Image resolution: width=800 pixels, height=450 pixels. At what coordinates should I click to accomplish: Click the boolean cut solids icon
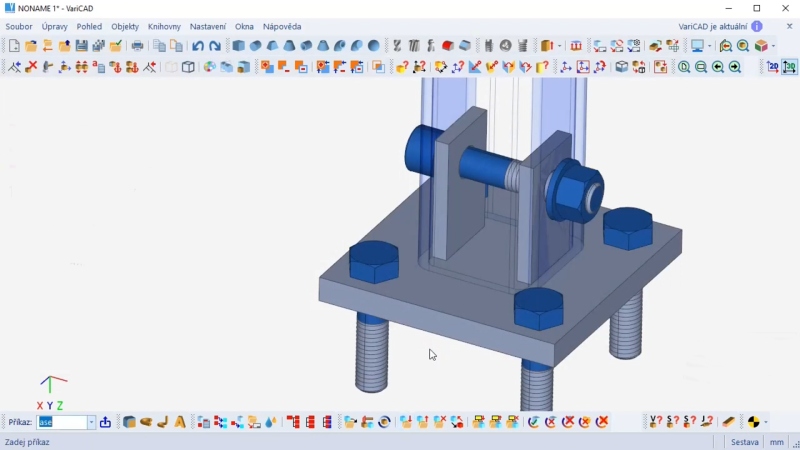[284, 67]
